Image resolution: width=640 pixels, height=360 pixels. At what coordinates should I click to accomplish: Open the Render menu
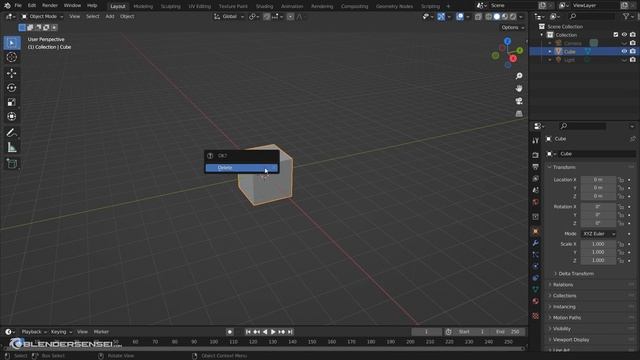point(50,6)
